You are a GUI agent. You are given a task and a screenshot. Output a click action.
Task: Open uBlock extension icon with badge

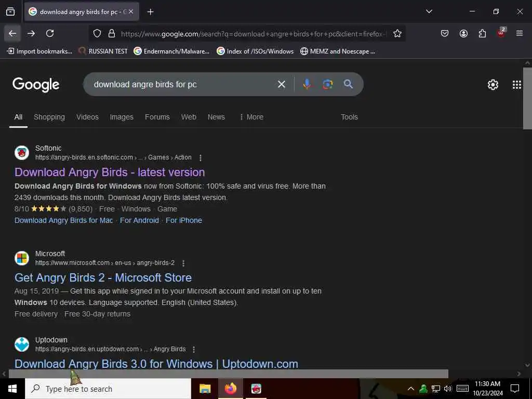[x=501, y=33]
